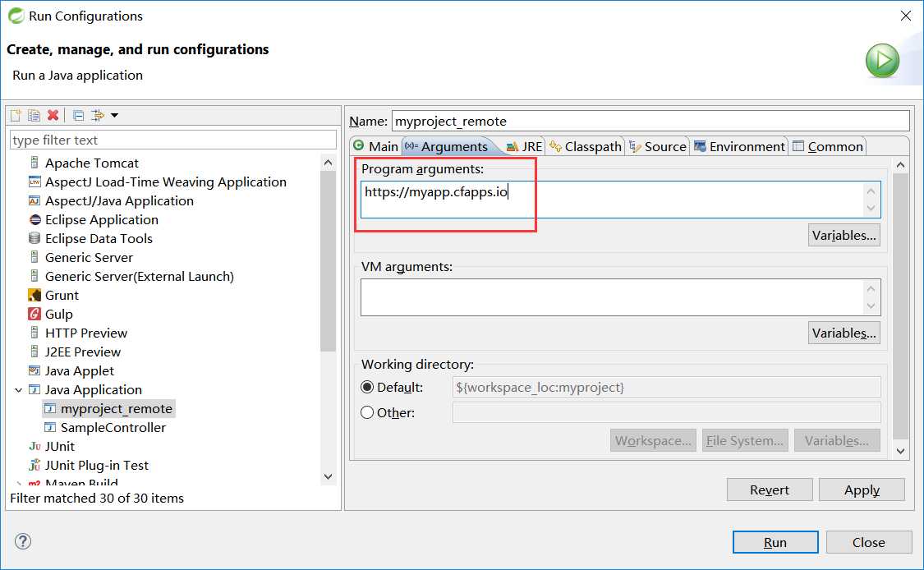Select Default working directory radio button
This screenshot has width=924, height=570.
tap(367, 388)
